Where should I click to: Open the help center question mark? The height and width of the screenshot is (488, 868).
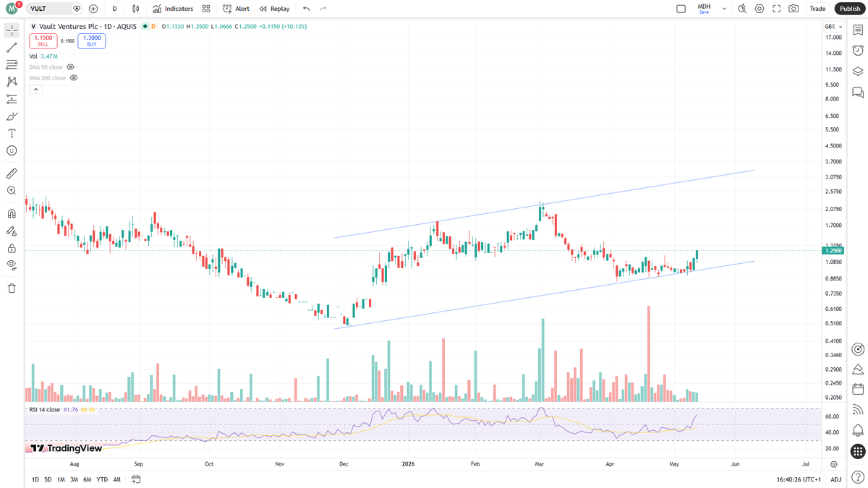[x=858, y=477]
